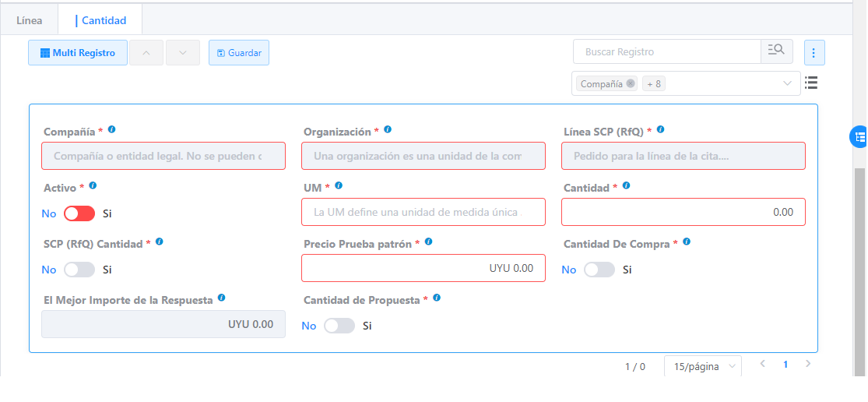Enable the SCP (RfQ) Cantidad switch
Image resolution: width=868 pixels, height=402 pixels.
tap(79, 270)
